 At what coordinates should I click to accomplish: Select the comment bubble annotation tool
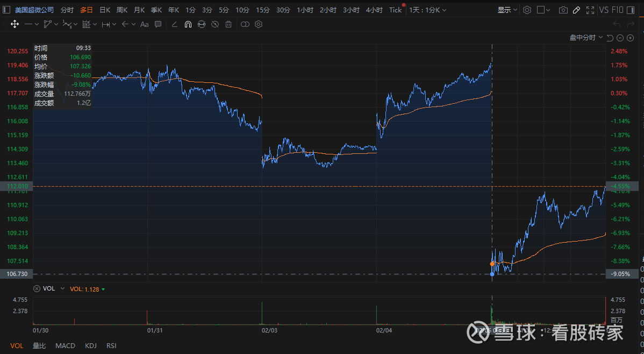pyautogui.click(x=158, y=24)
